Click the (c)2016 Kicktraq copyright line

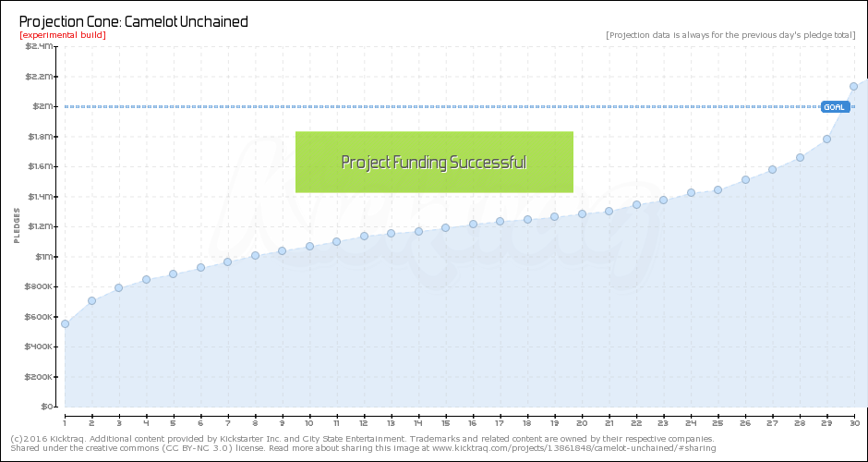pyautogui.click(x=363, y=438)
